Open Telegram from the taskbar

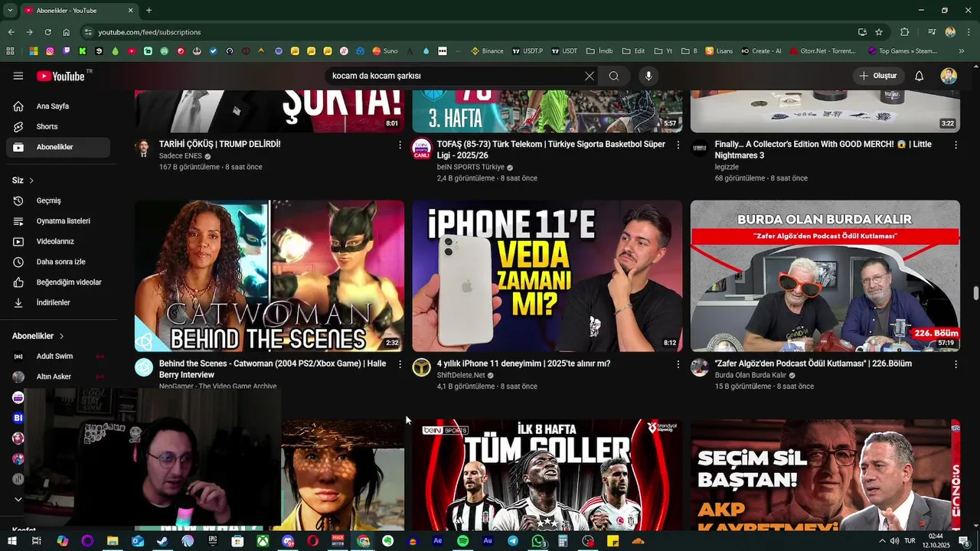point(512,541)
